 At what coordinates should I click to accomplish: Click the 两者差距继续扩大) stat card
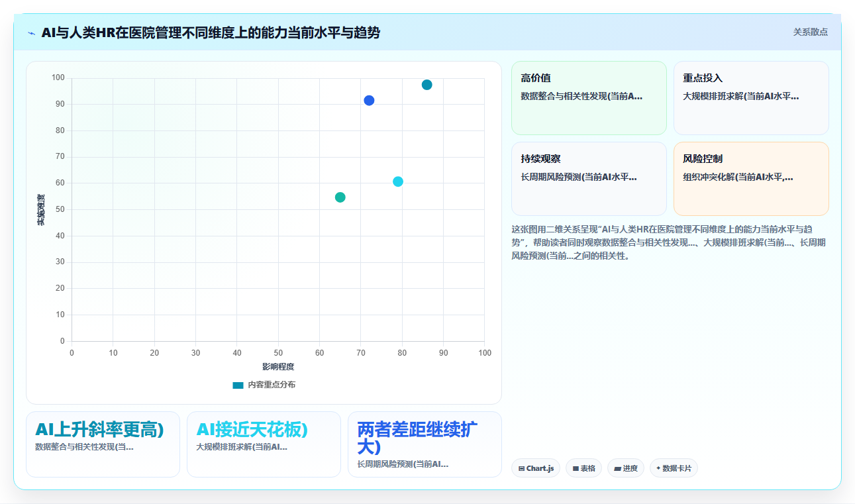[425, 444]
